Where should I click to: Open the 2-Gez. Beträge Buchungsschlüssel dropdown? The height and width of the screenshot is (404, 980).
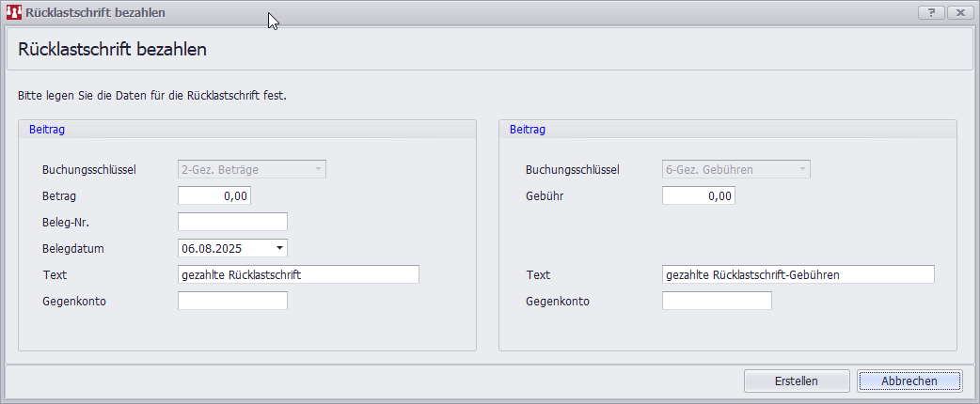pos(251,169)
